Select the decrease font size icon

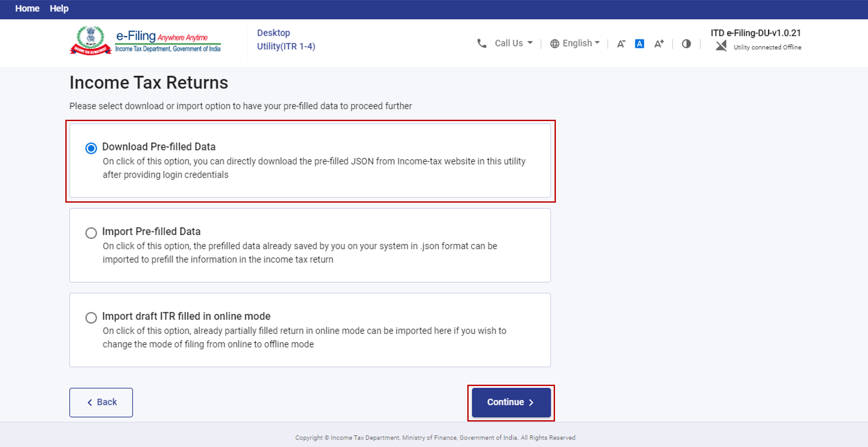tap(621, 43)
